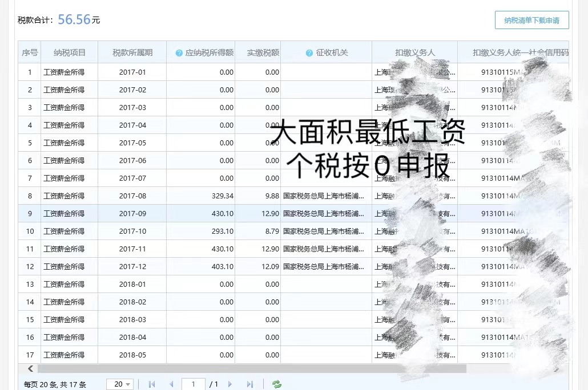This screenshot has width=588, height=390.
Task: Click the page number input field
Action: point(193,384)
